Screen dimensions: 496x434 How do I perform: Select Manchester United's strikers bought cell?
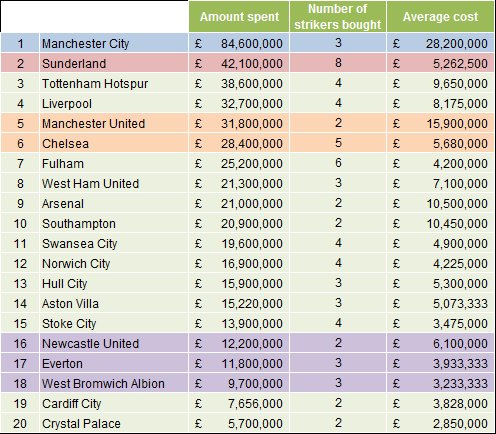coord(338,123)
